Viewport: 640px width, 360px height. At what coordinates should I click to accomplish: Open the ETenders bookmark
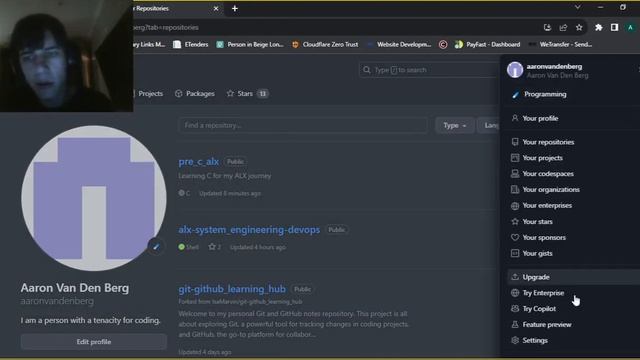[x=191, y=44]
